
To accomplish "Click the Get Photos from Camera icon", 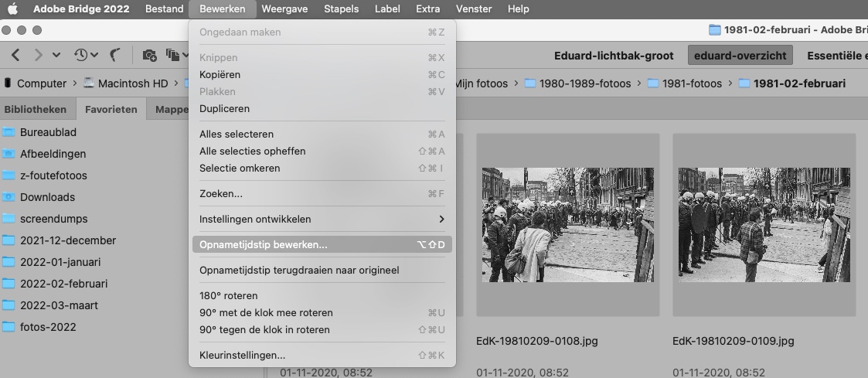I will tap(149, 55).
